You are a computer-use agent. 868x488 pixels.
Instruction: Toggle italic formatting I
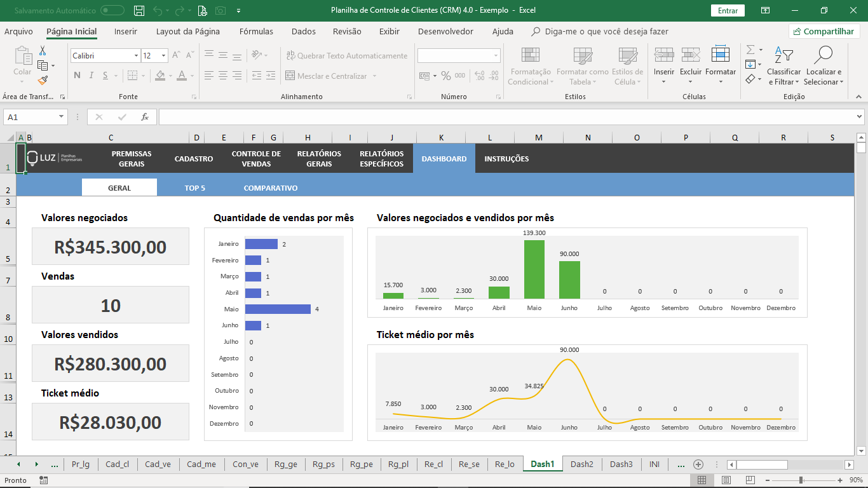pyautogui.click(x=92, y=76)
